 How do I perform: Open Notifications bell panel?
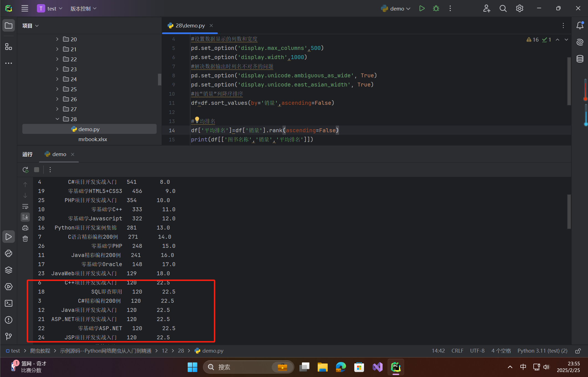580,26
